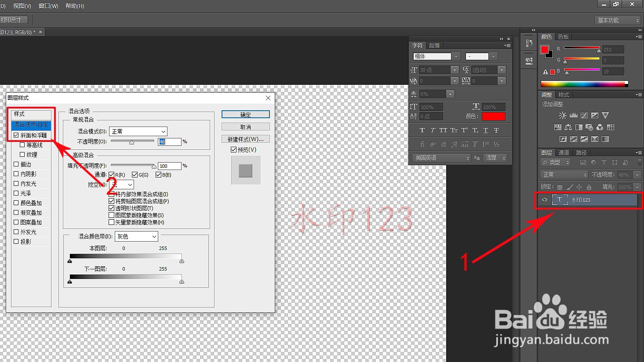Viewport: 644px width, 362px height.
Task: Add a Photo Filter adjustment
Action: tap(589, 127)
